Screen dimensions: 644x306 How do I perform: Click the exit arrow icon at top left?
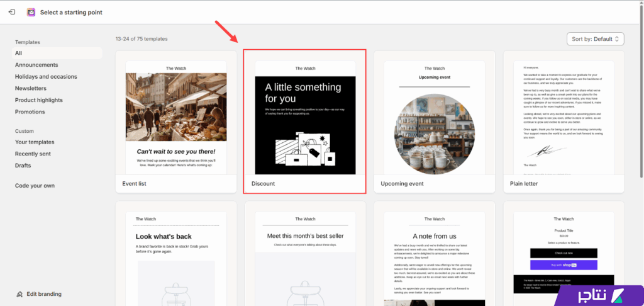pos(13,12)
